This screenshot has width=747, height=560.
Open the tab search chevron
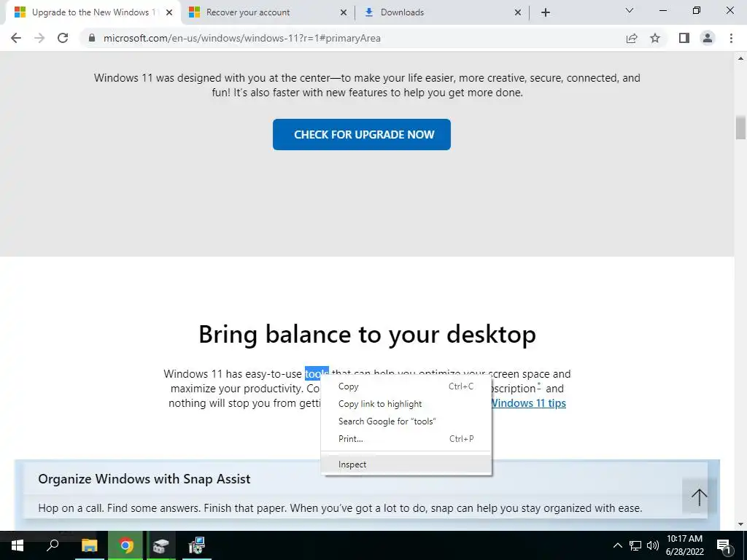630,10
